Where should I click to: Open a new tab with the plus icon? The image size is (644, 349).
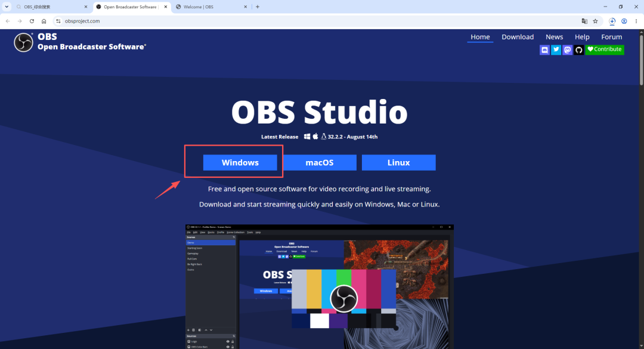coord(258,7)
